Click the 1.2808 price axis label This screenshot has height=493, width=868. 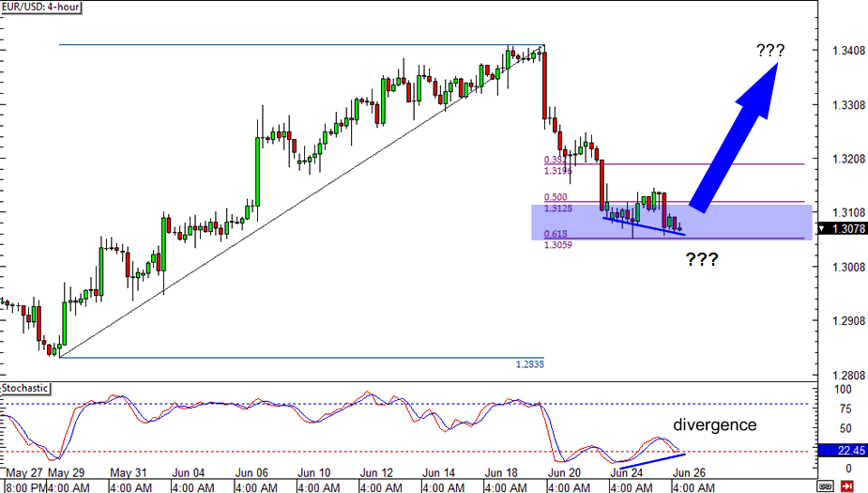[x=848, y=376]
